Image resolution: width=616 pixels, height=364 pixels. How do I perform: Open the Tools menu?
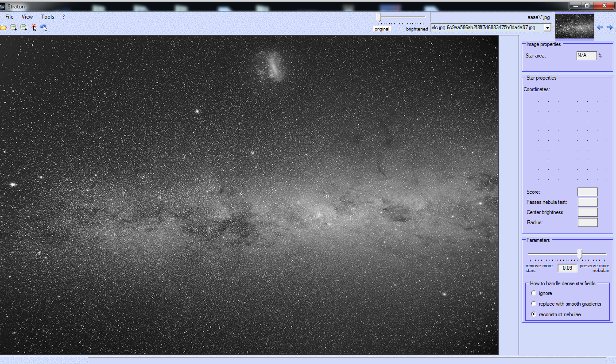point(47,17)
